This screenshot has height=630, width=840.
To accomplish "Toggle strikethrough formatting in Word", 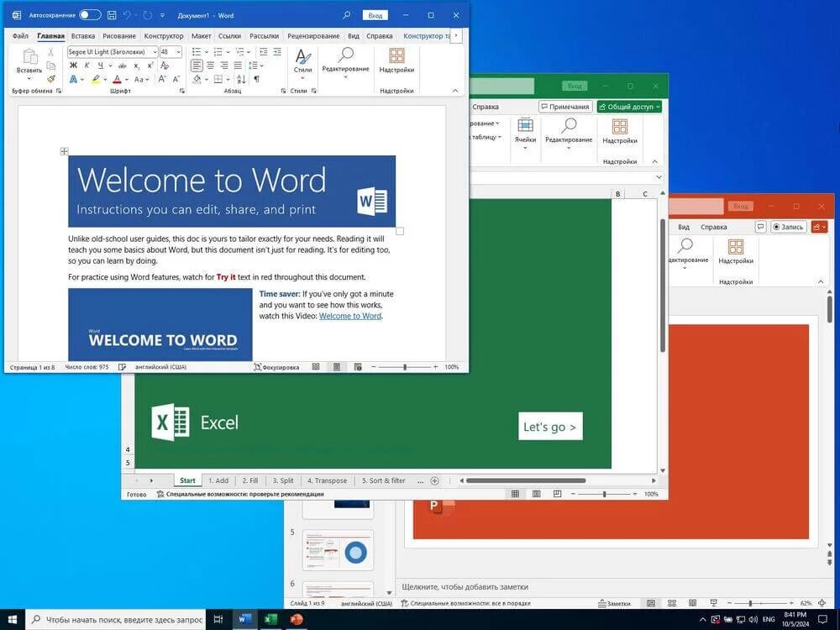I will pyautogui.click(x=123, y=66).
